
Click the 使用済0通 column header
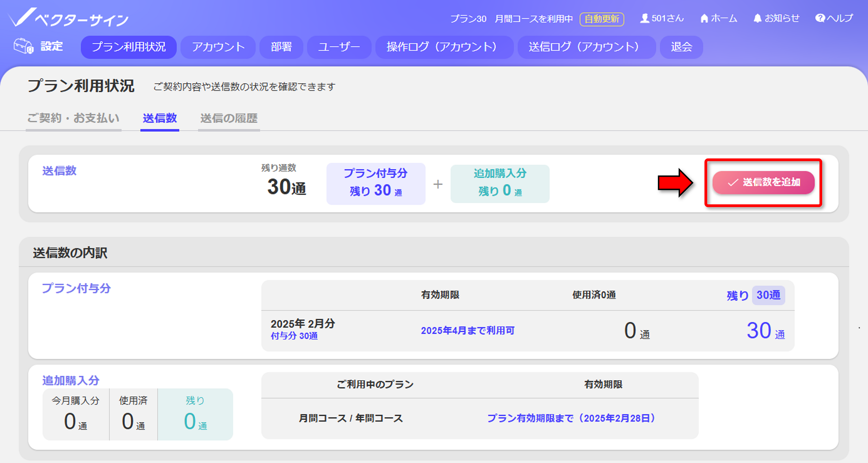click(x=594, y=295)
